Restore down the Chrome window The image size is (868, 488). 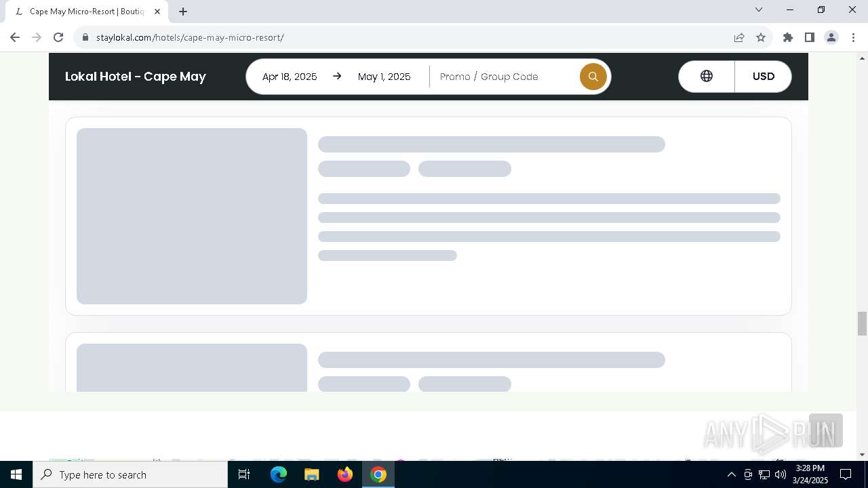pyautogui.click(x=821, y=9)
